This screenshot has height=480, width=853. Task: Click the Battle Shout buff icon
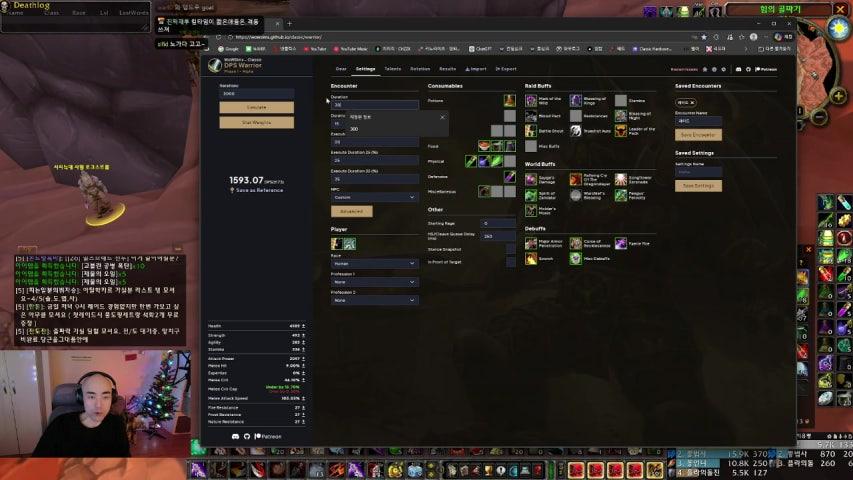pyautogui.click(x=531, y=131)
